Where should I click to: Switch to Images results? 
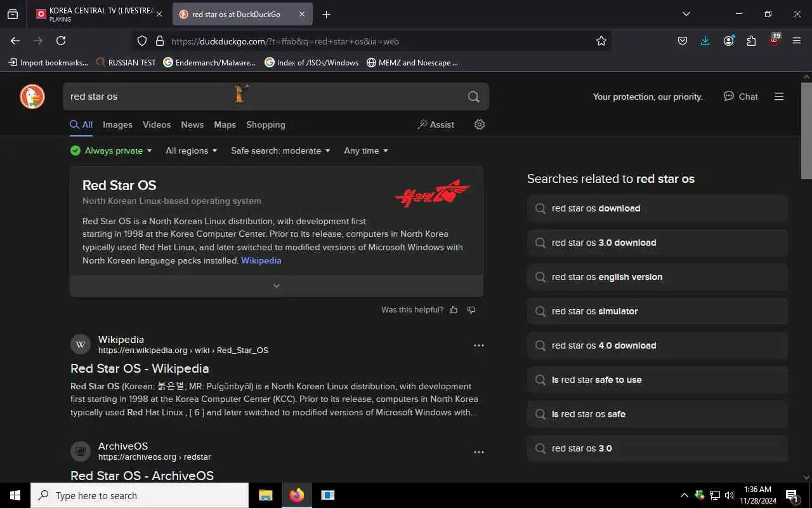click(x=117, y=124)
